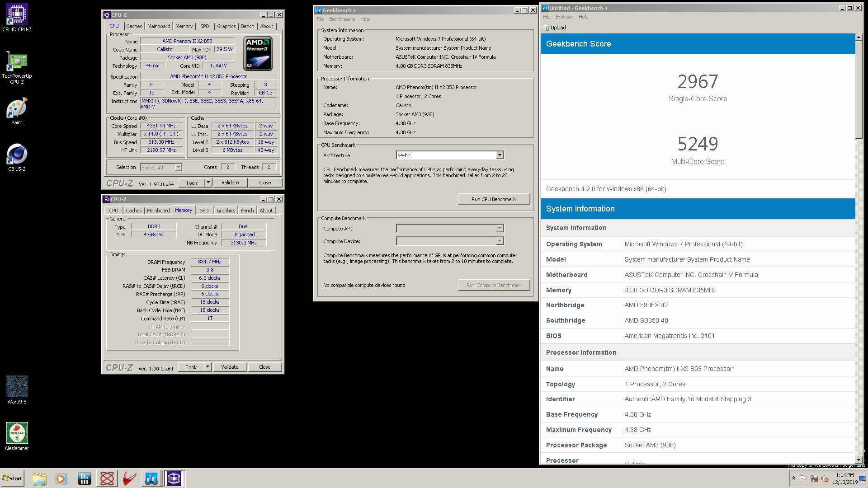Screen dimensions: 868x488
Task: Expand the Socket #1 selection dropdown
Action: click(x=178, y=168)
